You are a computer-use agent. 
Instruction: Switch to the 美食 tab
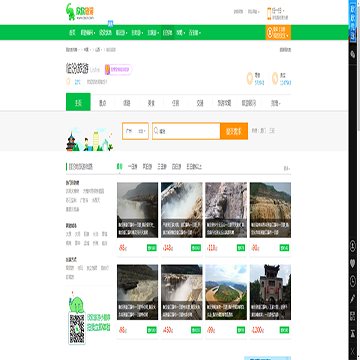click(x=152, y=104)
